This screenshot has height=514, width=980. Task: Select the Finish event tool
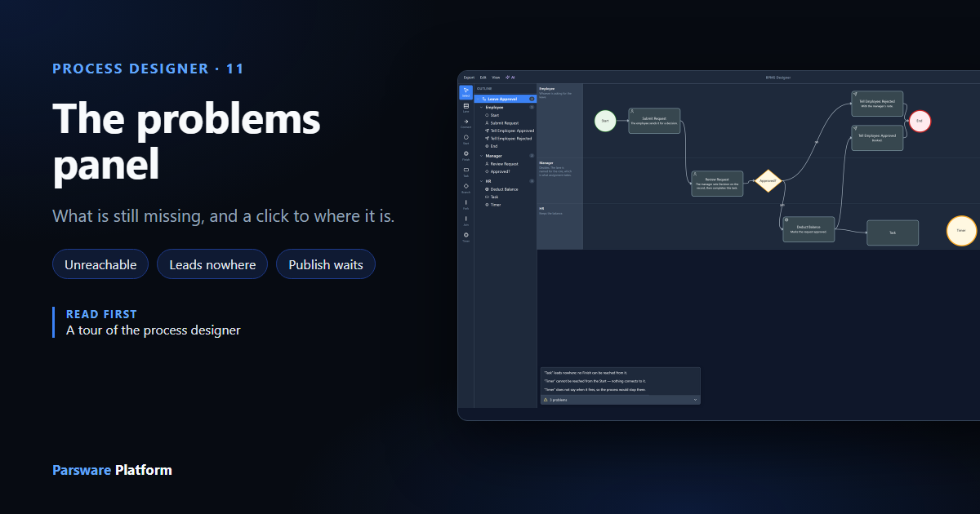click(x=465, y=155)
